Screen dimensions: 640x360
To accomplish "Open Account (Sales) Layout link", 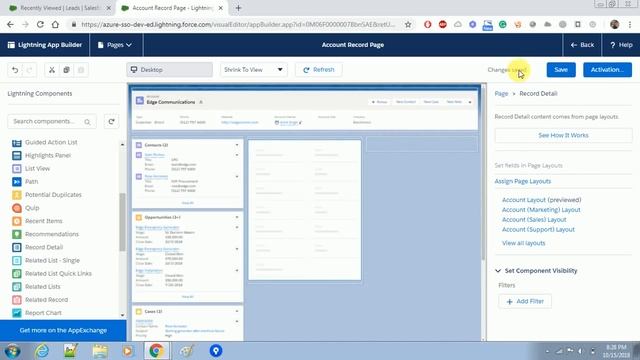I will pyautogui.click(x=534, y=220).
